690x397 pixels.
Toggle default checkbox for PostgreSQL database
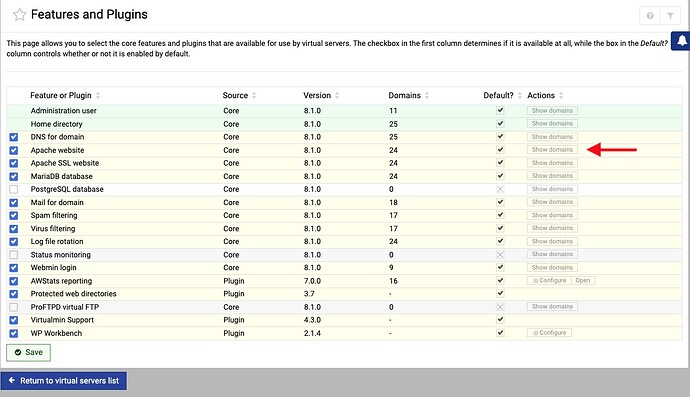[500, 189]
